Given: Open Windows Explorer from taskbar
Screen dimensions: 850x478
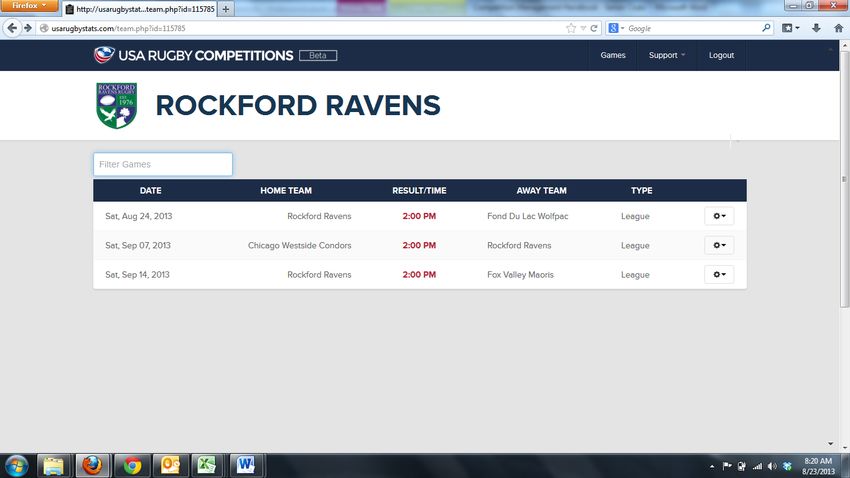Looking at the screenshot, I should [53, 466].
